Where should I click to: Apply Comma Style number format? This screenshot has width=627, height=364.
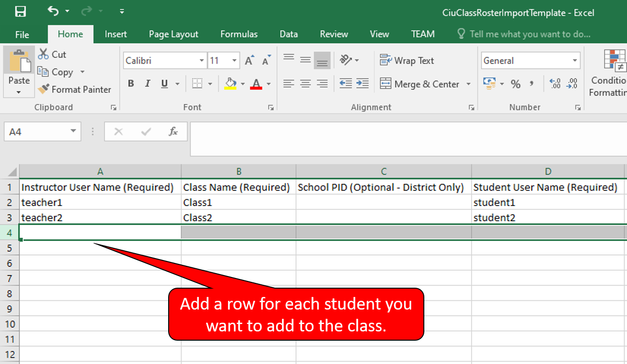coord(532,84)
